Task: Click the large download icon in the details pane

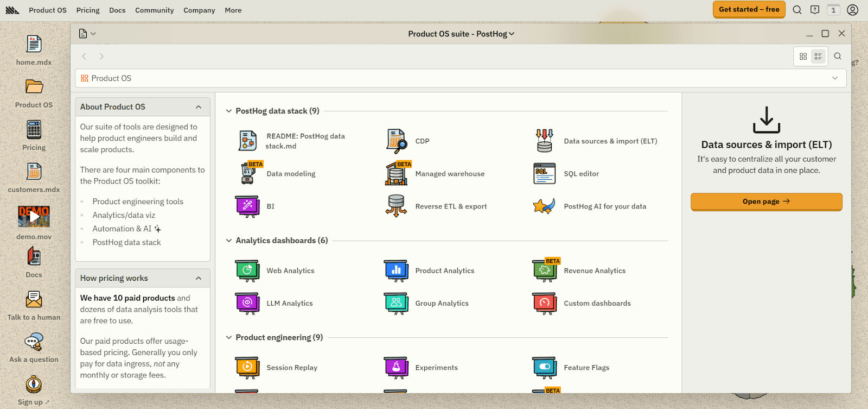Action: [767, 119]
